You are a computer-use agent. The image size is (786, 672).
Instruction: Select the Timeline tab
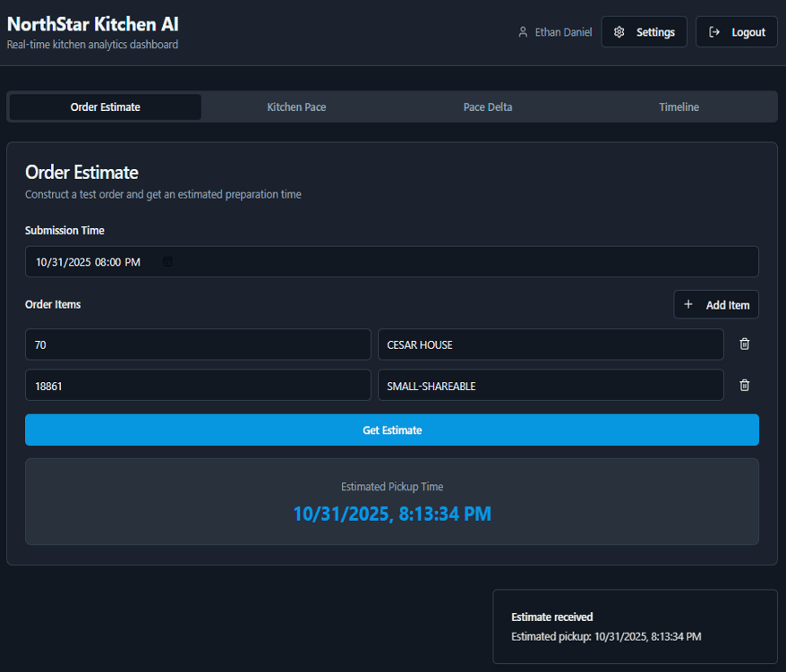click(x=679, y=106)
